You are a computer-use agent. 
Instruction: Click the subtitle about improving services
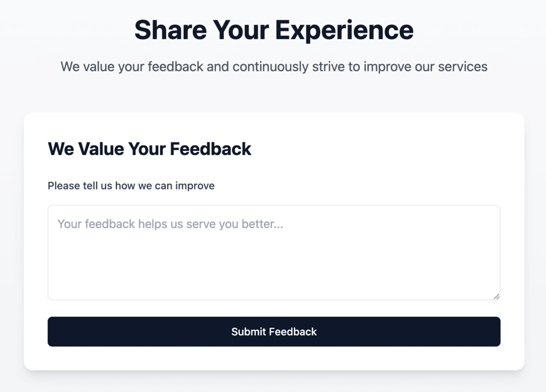[274, 66]
